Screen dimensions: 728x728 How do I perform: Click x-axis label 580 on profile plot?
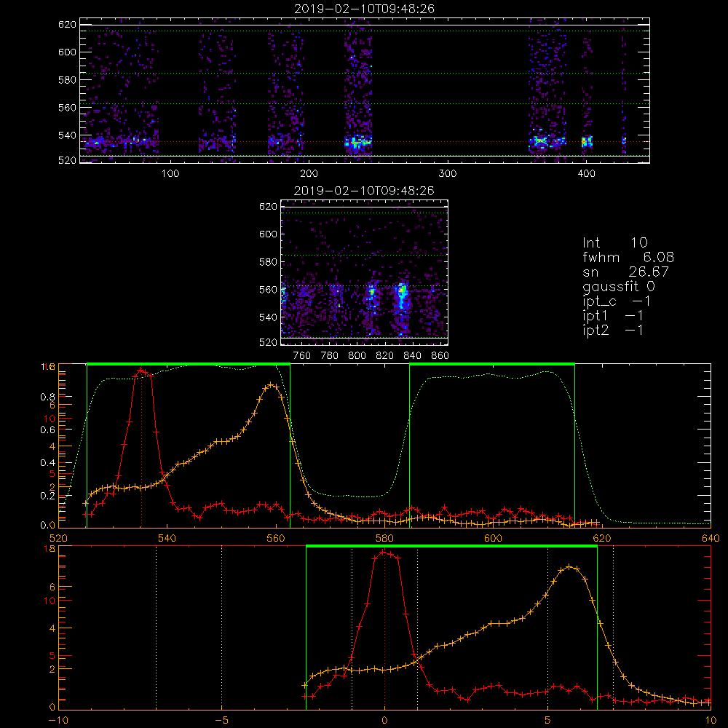(384, 539)
